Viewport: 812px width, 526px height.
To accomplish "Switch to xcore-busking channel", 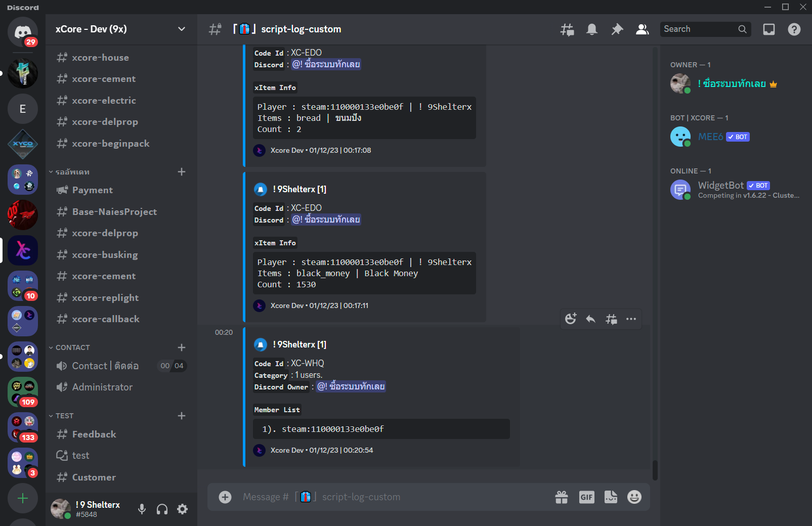I will 105,255.
